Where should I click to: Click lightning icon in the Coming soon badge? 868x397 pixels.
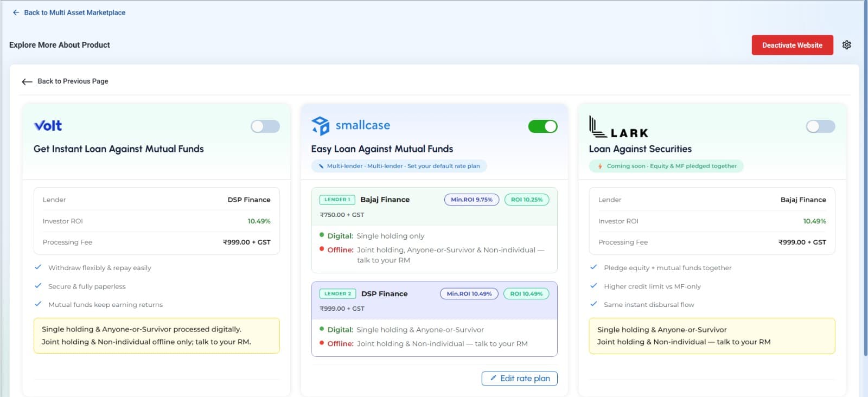[600, 166]
